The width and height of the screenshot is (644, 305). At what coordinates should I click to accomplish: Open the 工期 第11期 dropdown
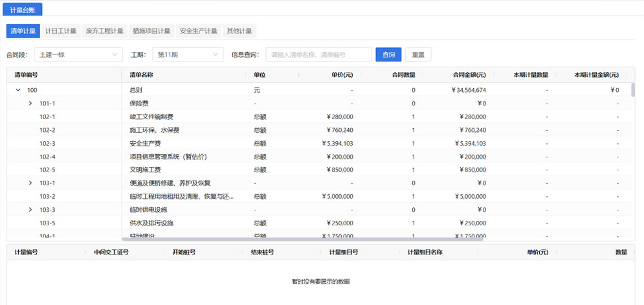pos(188,55)
